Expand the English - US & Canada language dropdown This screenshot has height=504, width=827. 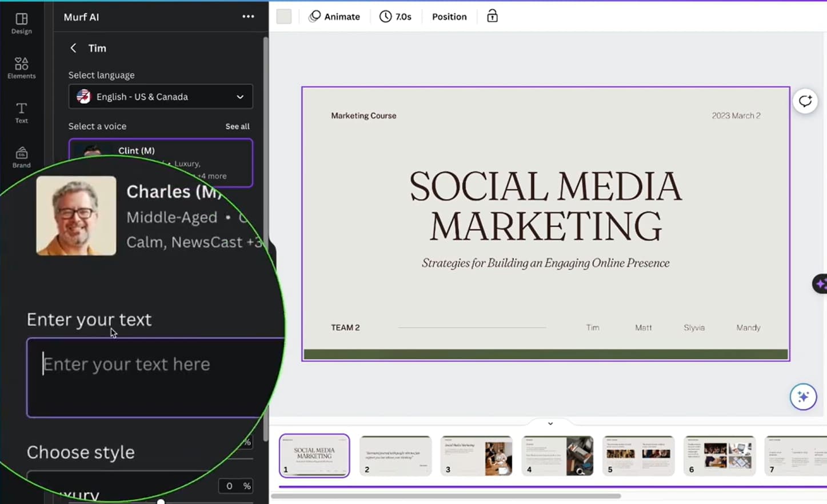(x=161, y=97)
